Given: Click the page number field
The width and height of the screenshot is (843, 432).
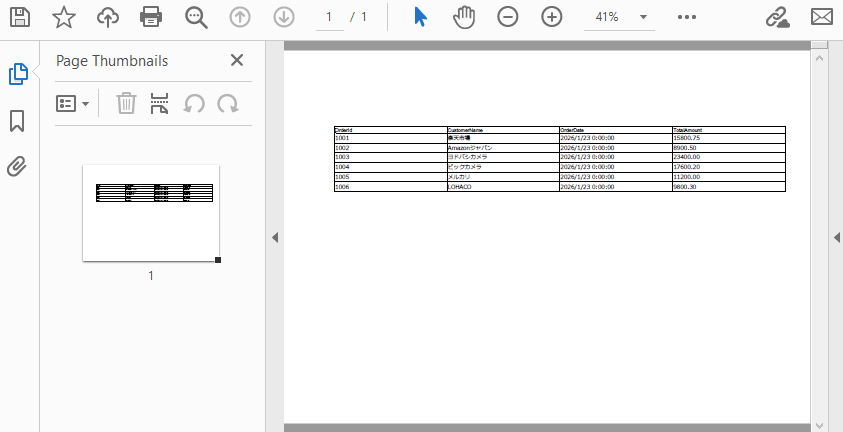Looking at the screenshot, I should point(330,17).
